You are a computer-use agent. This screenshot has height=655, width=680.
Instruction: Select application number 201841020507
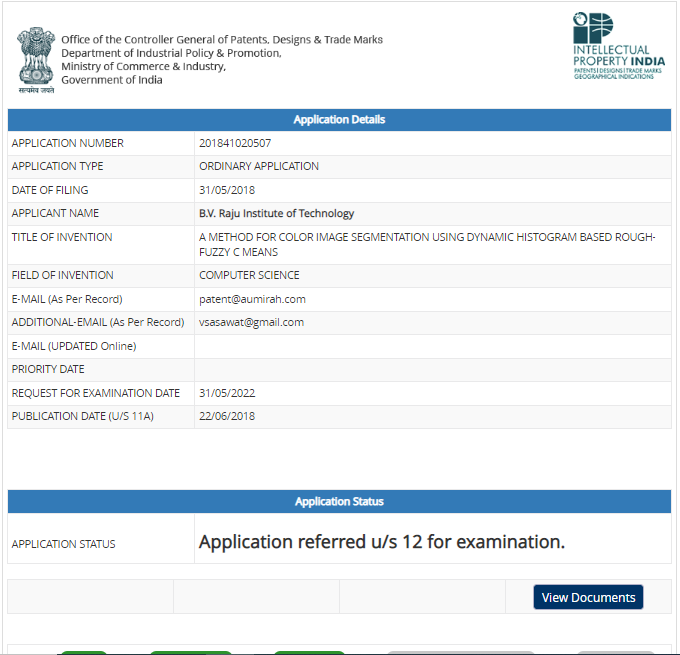[x=235, y=143]
